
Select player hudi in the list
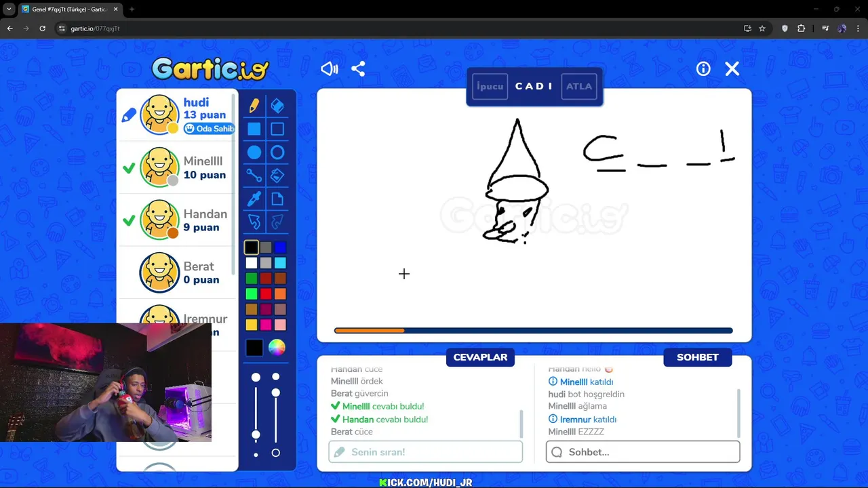point(178,115)
